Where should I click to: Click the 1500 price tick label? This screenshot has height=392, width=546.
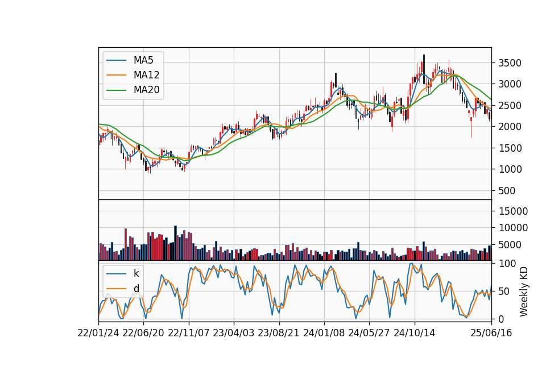510,148
